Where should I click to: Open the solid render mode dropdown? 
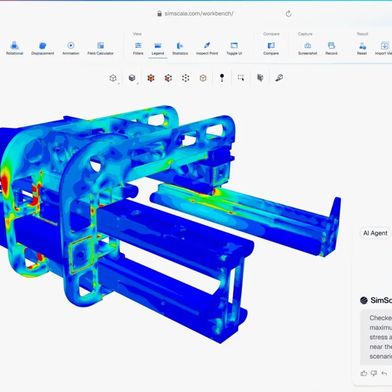click(x=132, y=78)
